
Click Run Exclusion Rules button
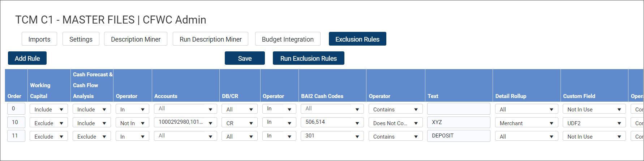[x=308, y=58]
